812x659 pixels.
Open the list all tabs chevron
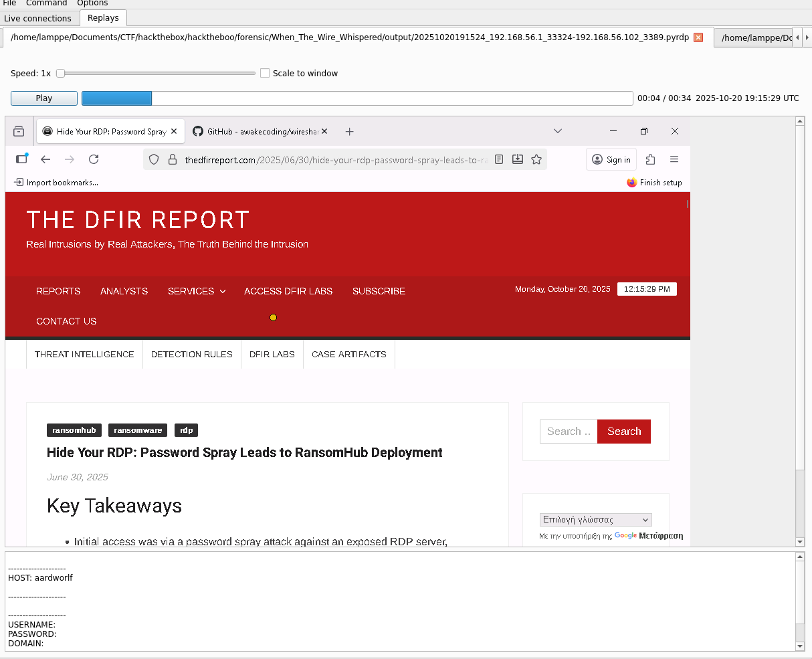coord(558,131)
